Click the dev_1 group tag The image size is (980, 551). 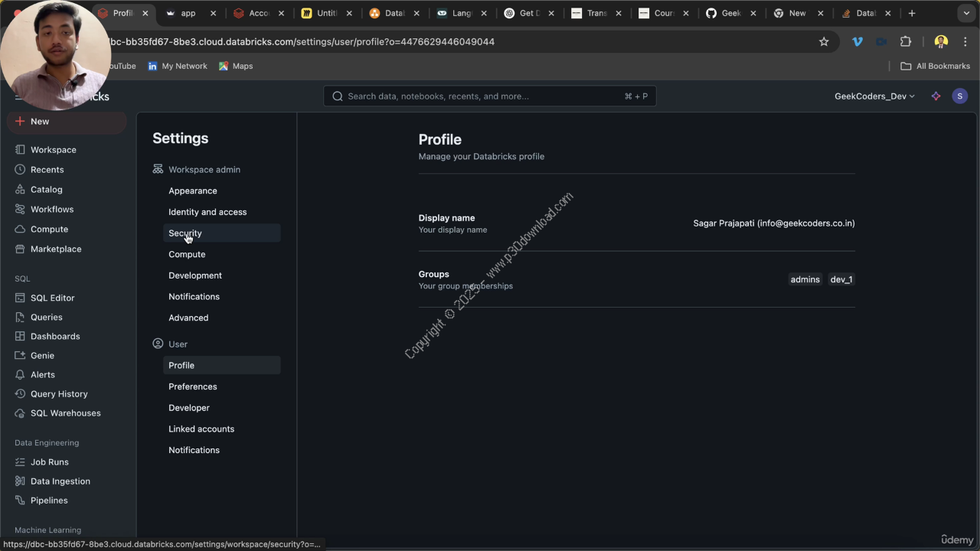[841, 279]
